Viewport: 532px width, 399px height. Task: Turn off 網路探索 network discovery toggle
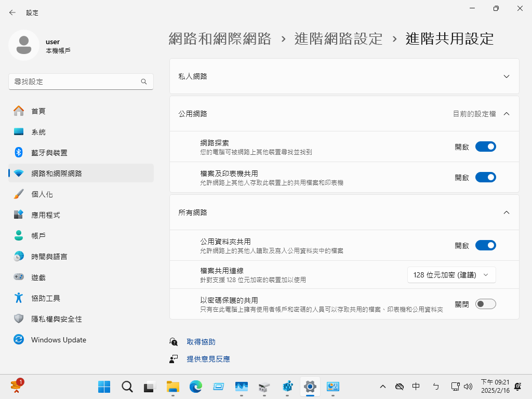tap(485, 147)
